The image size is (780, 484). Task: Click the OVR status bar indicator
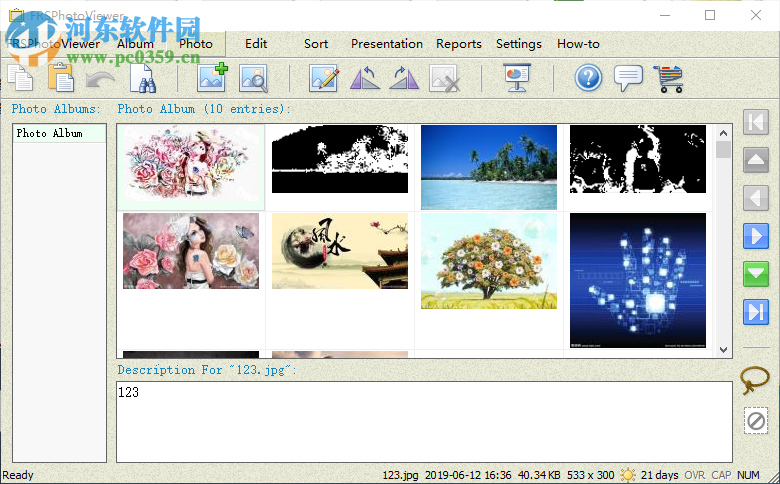(x=695, y=475)
